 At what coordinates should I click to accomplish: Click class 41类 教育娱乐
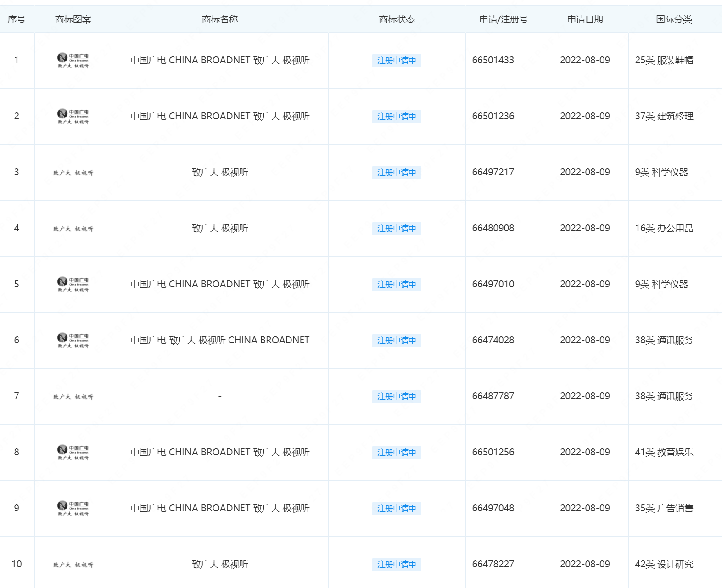(664, 452)
